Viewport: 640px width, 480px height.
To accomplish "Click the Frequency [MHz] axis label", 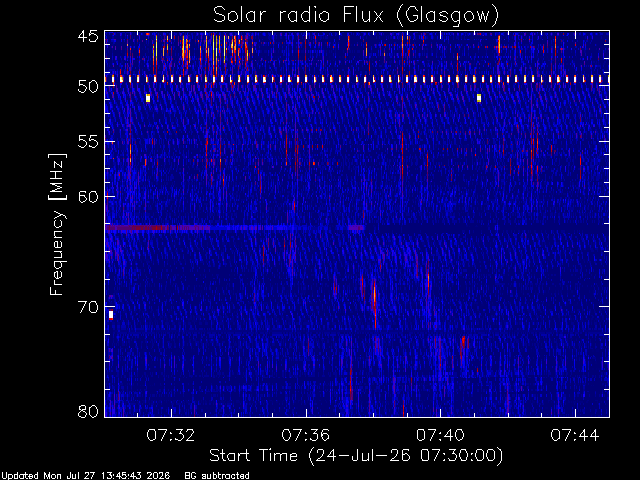I will tap(57, 224).
